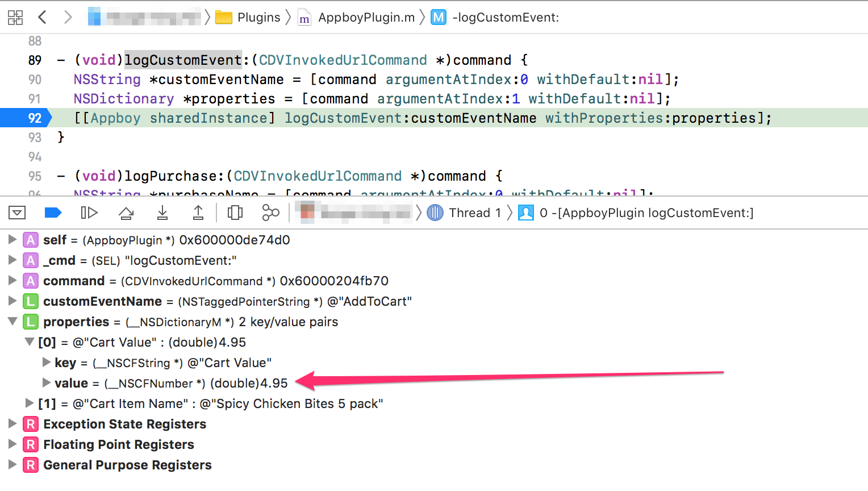Screen dimensions: 868x491
Task: Expand the command variable row
Action: (x=12, y=281)
